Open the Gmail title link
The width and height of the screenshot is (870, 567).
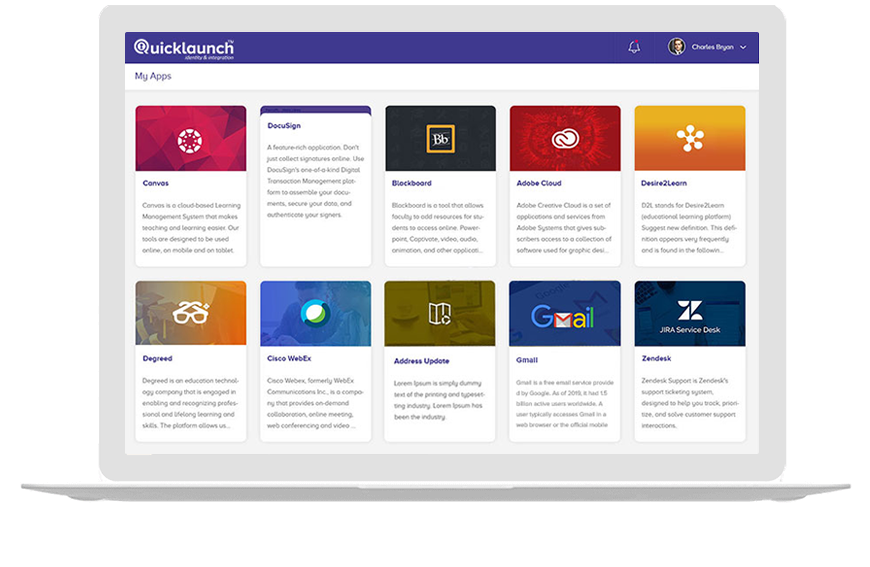coord(527,360)
